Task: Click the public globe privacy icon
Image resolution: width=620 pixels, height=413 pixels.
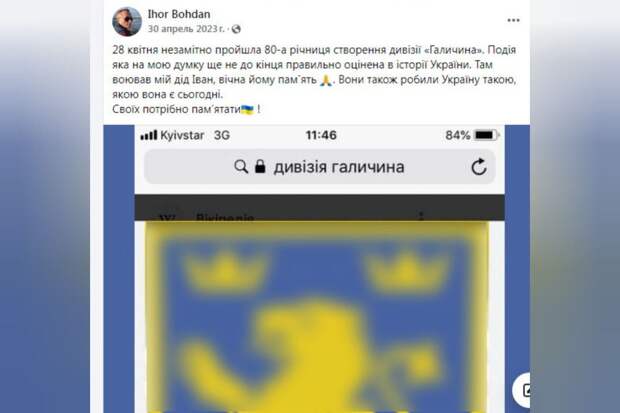Action: [x=236, y=29]
